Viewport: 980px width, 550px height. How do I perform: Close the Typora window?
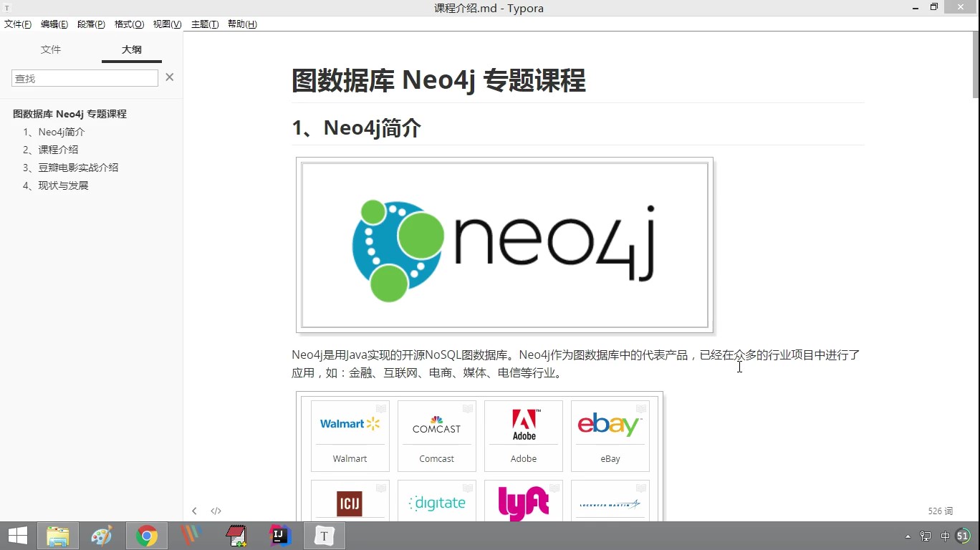961,7
